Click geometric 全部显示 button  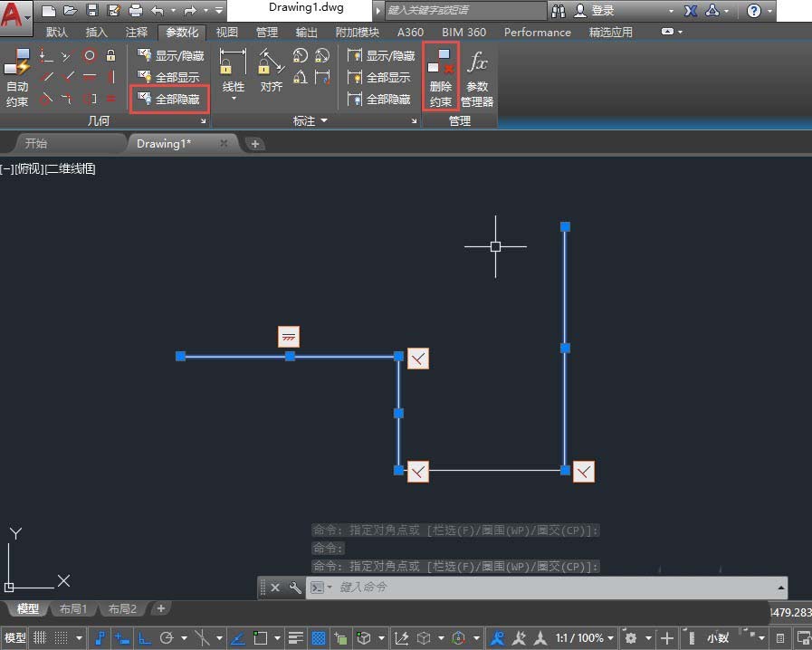click(x=168, y=77)
